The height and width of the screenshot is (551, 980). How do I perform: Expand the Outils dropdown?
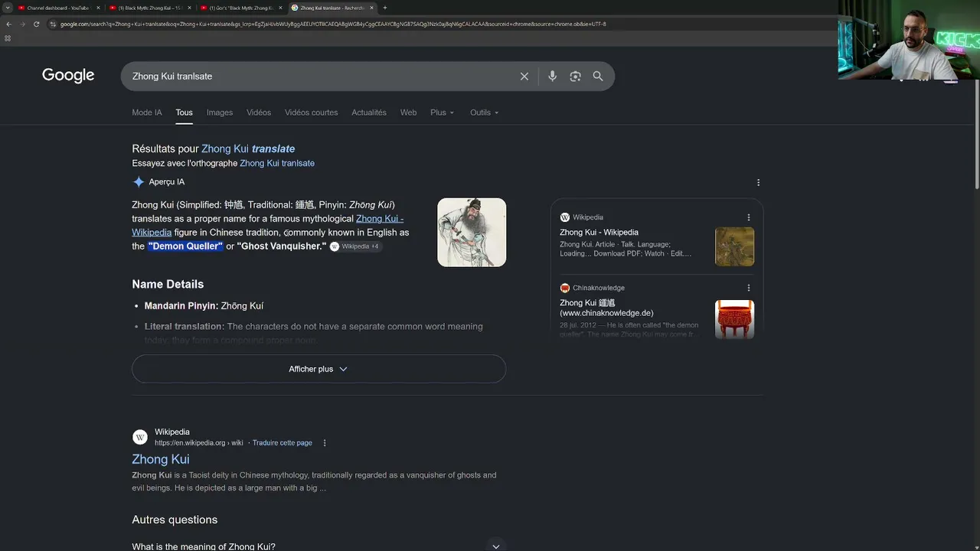tap(484, 112)
